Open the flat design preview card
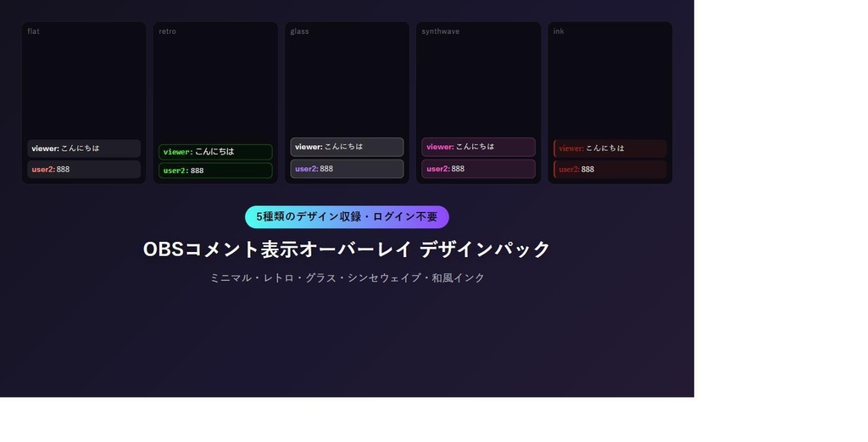This screenshot has height=442, width=868. [x=84, y=103]
